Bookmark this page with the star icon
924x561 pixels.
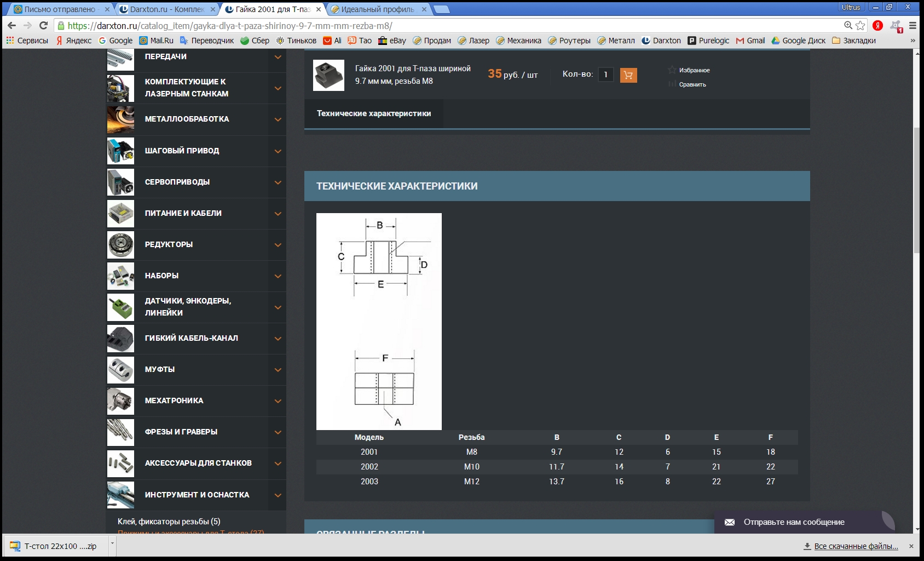coord(861,25)
